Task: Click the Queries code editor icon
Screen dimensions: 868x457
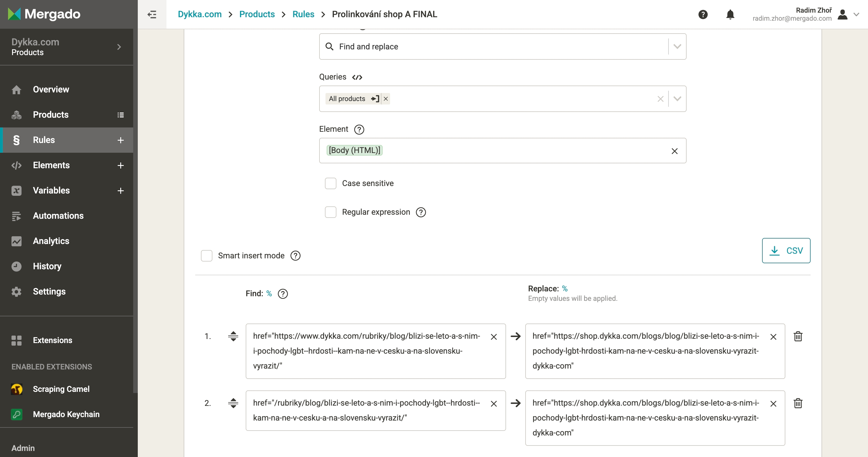Action: click(357, 77)
